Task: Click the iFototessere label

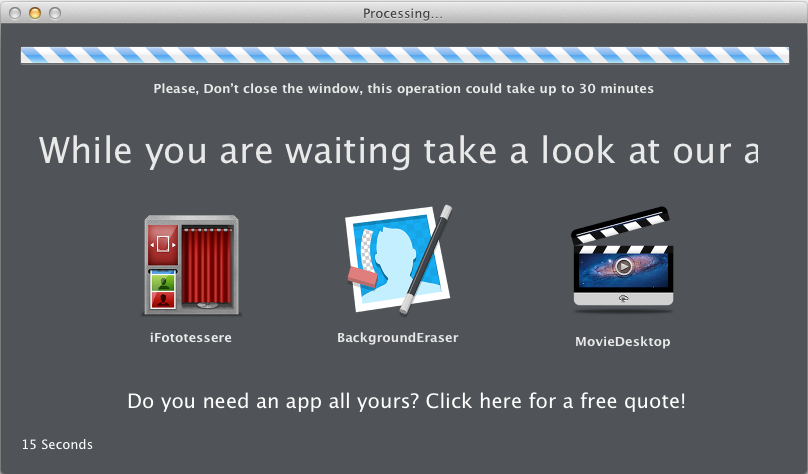Action: 191,338
